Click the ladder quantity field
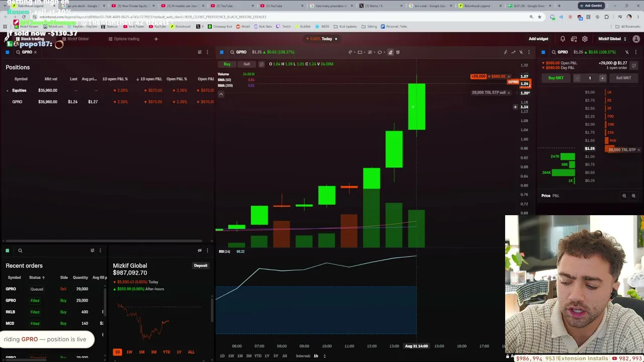 click(x=590, y=78)
